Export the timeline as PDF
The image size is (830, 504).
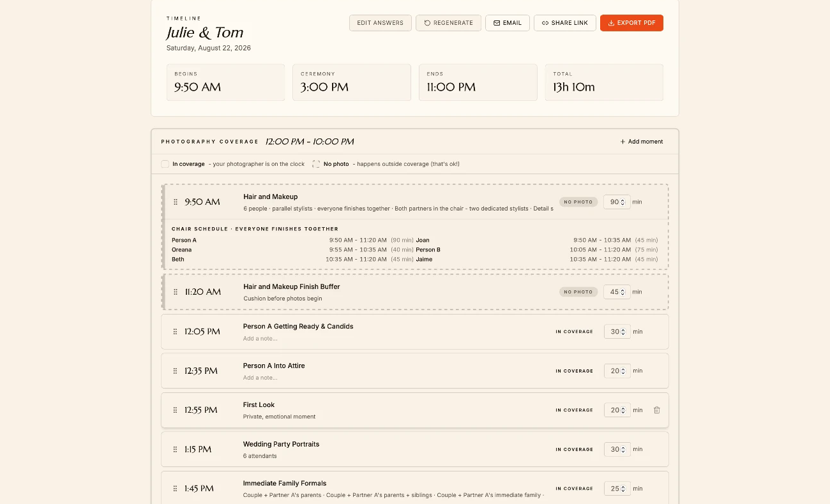(631, 23)
